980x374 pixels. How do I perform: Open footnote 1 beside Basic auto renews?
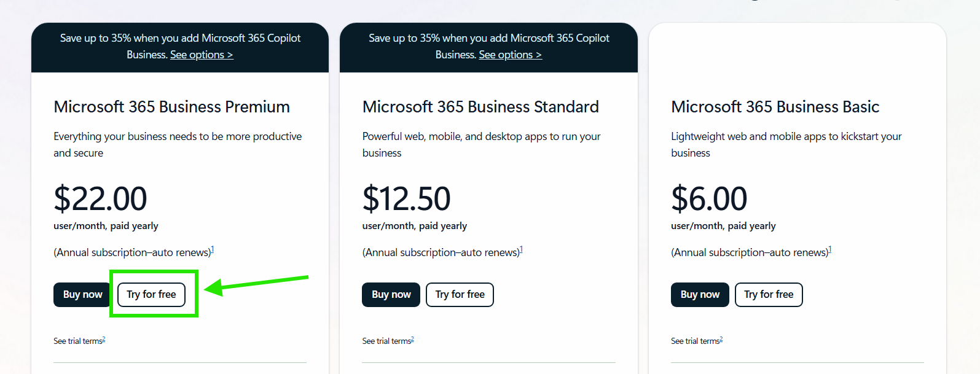click(830, 249)
